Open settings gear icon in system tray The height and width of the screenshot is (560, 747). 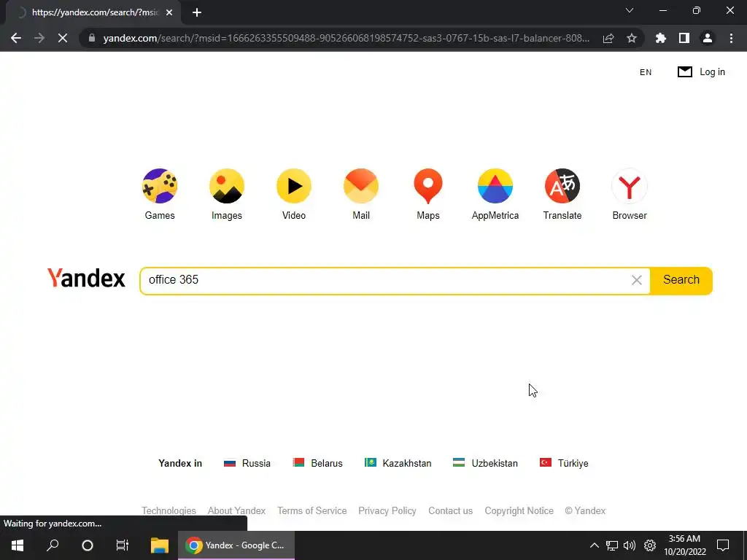650,545
